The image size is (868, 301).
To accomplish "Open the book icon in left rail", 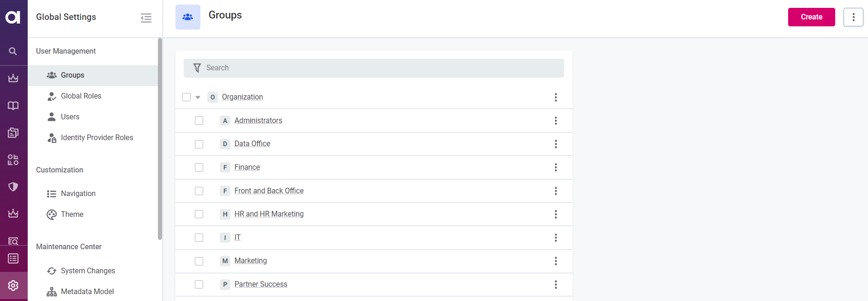I will tap(13, 106).
